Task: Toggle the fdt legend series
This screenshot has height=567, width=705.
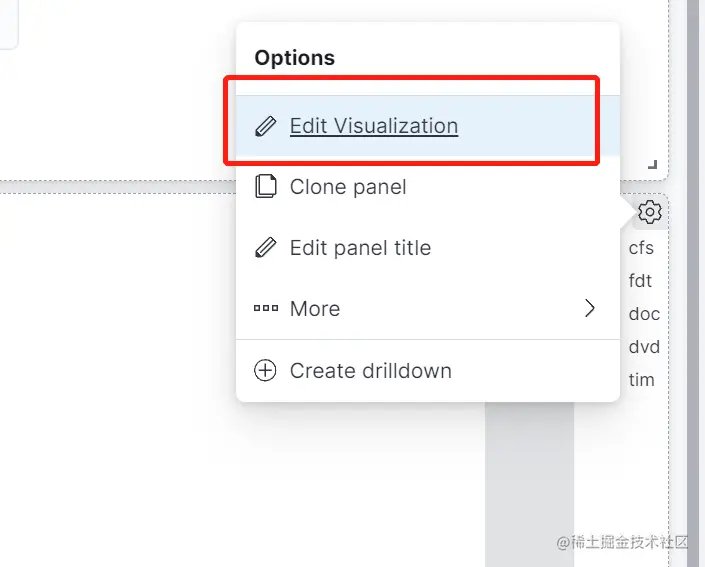Action: point(640,281)
